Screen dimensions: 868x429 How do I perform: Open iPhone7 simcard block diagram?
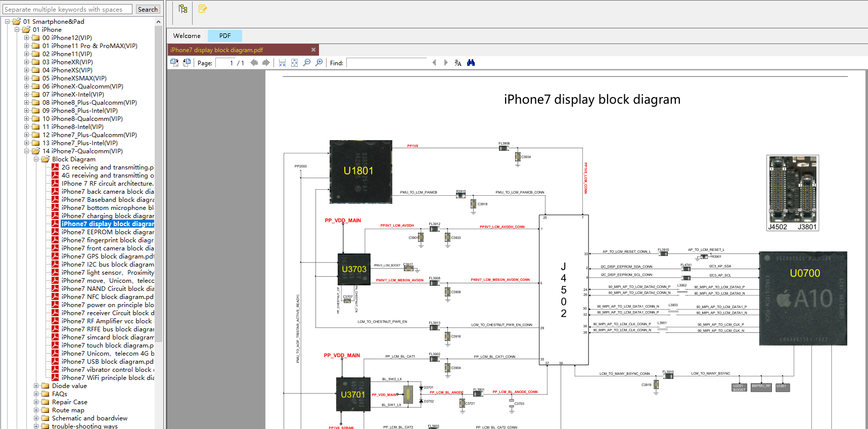(108, 337)
